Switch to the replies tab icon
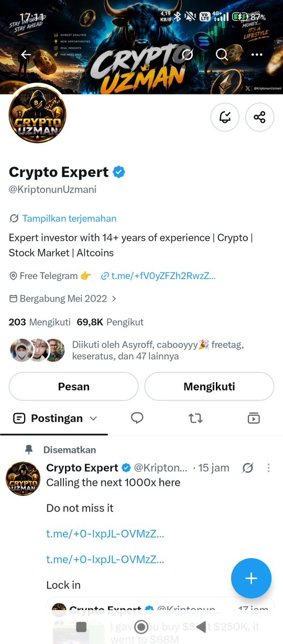This screenshot has width=283, height=644. (137, 418)
